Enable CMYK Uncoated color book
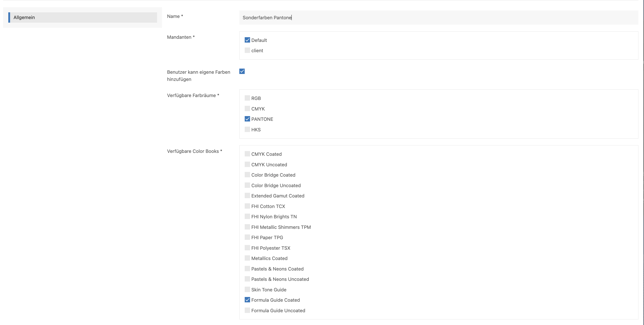The height and width of the screenshot is (325, 644). tap(247, 164)
